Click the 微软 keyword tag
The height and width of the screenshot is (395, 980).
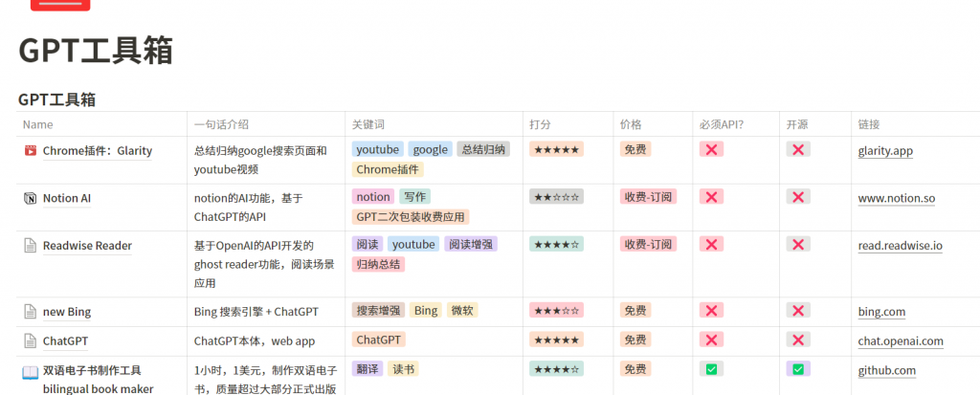pyautogui.click(x=462, y=310)
